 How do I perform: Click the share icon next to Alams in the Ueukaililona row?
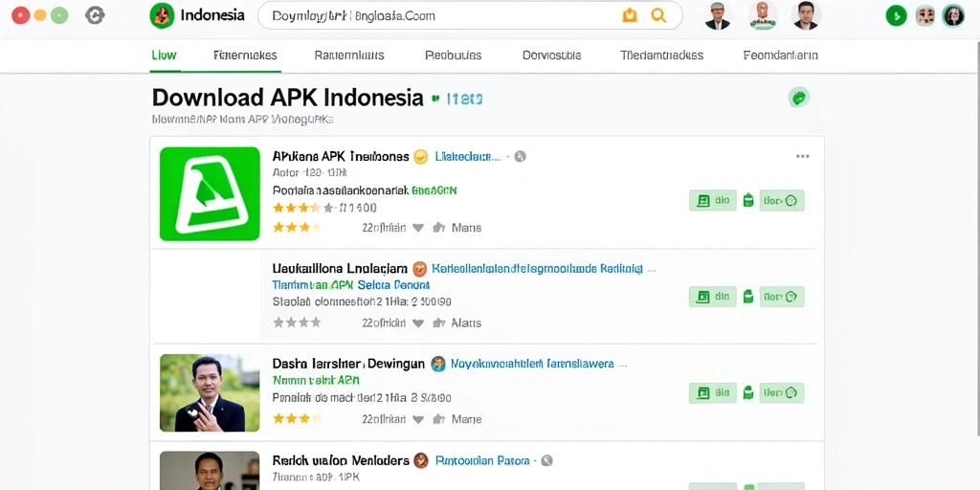pos(438,323)
